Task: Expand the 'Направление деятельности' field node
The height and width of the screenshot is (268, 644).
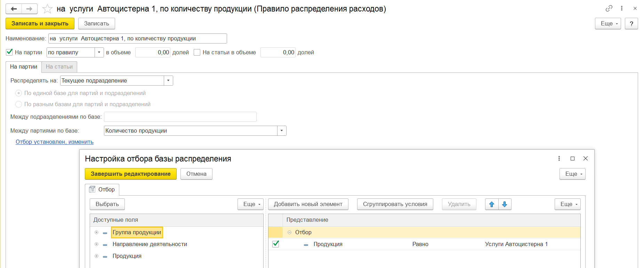Action: tap(97, 244)
